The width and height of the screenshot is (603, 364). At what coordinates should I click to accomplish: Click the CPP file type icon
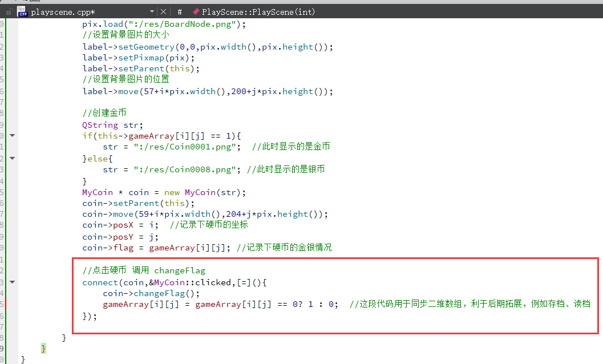click(x=22, y=12)
